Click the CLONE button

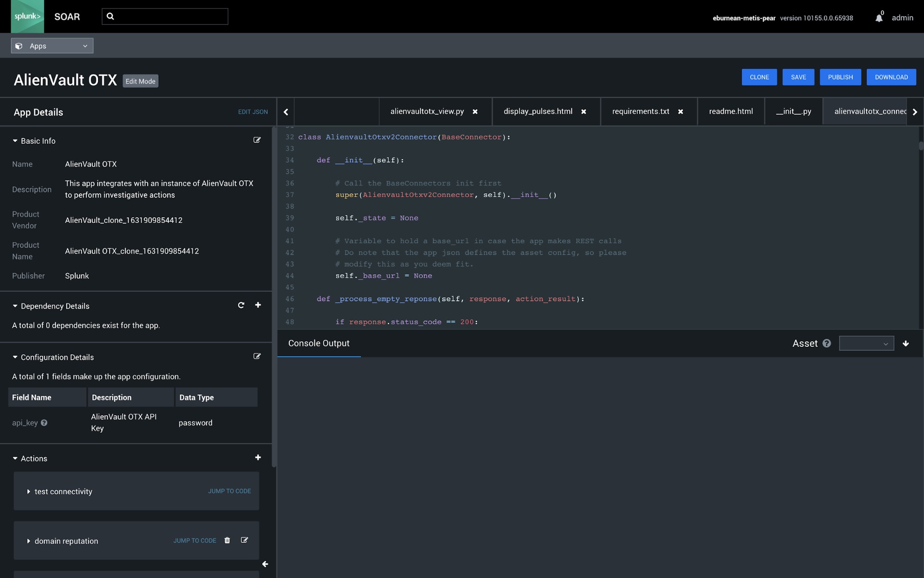coord(759,77)
